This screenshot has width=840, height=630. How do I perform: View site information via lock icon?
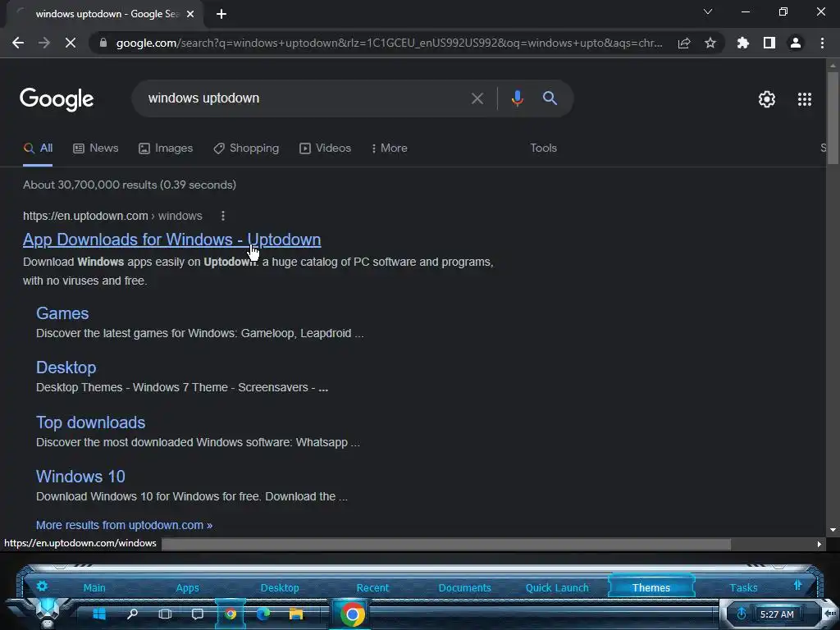[103, 43]
